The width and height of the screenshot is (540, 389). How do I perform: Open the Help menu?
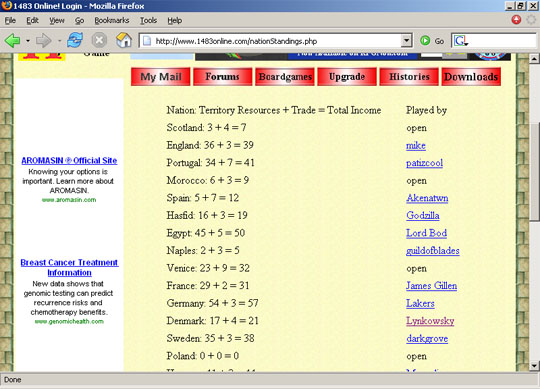click(175, 21)
